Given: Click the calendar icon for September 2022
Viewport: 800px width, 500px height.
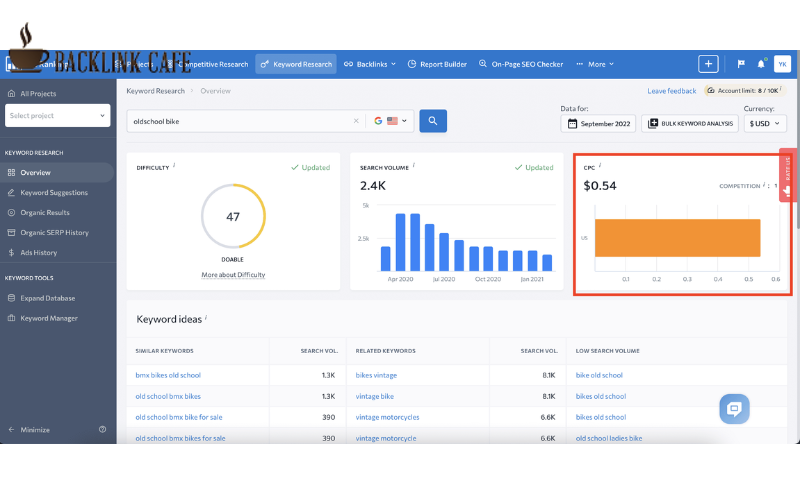Looking at the screenshot, I should [572, 123].
